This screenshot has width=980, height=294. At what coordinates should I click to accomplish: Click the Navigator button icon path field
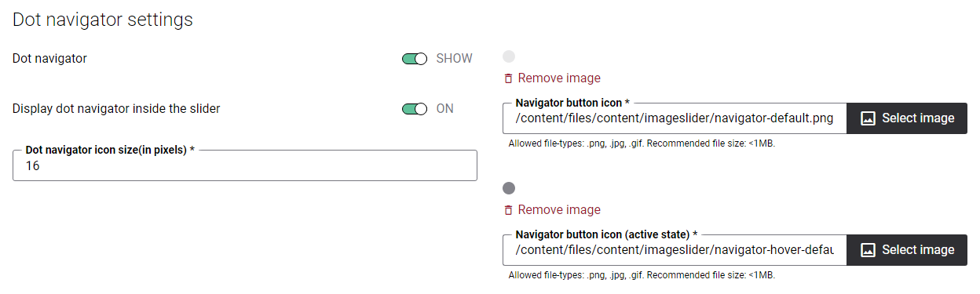click(x=675, y=118)
